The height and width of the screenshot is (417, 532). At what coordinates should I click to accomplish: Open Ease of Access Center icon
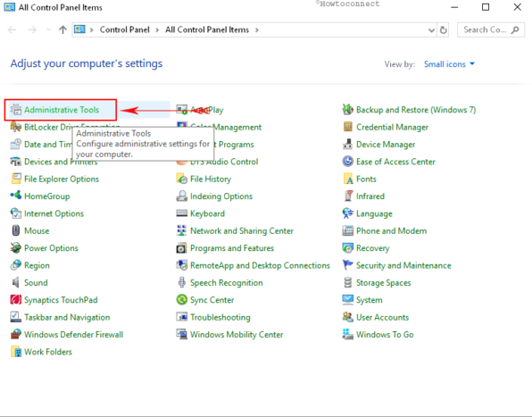click(x=348, y=162)
